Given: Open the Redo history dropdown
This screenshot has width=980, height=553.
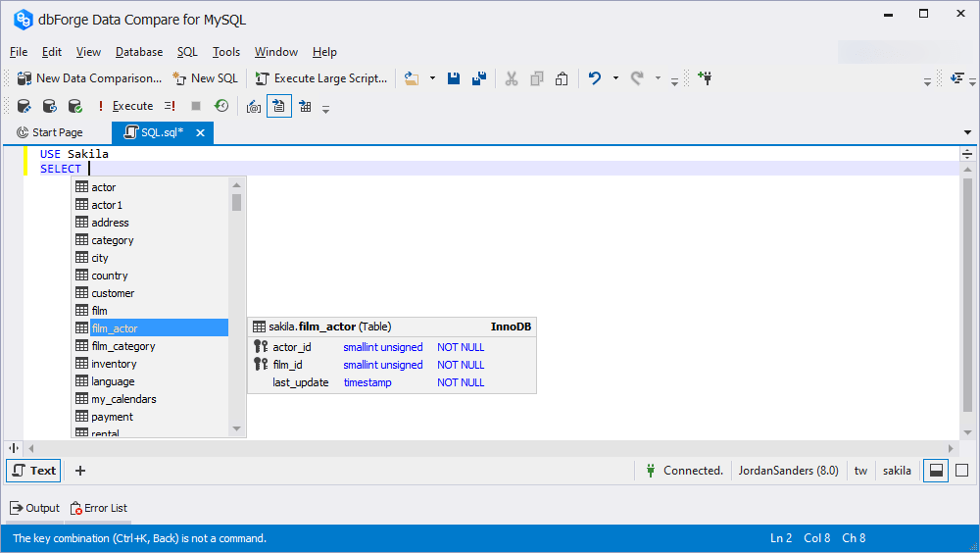Looking at the screenshot, I should pos(658,78).
